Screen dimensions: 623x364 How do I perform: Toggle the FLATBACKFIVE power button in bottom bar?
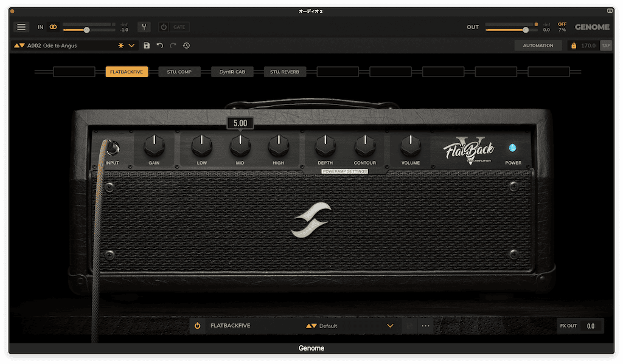198,326
